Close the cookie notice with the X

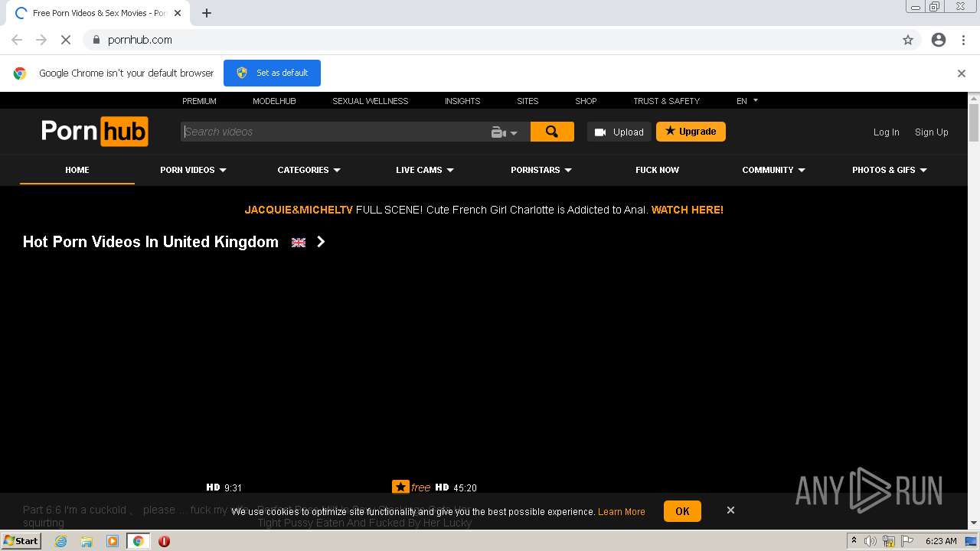point(730,510)
